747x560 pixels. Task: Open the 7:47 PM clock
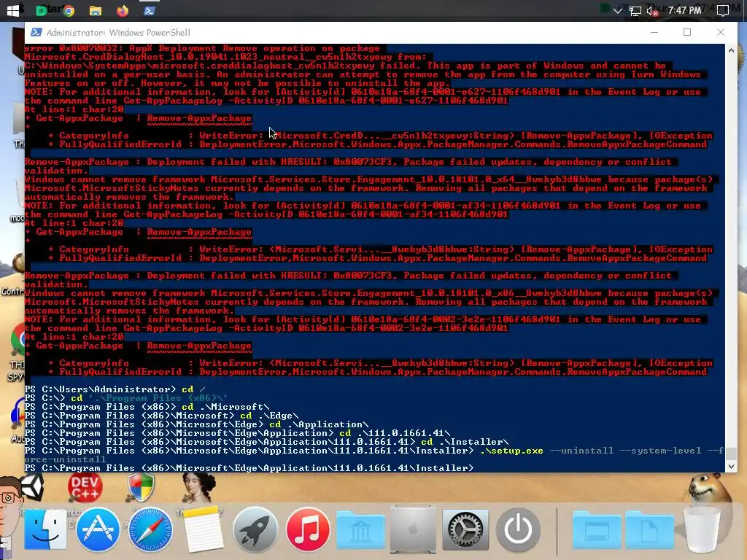click(684, 10)
